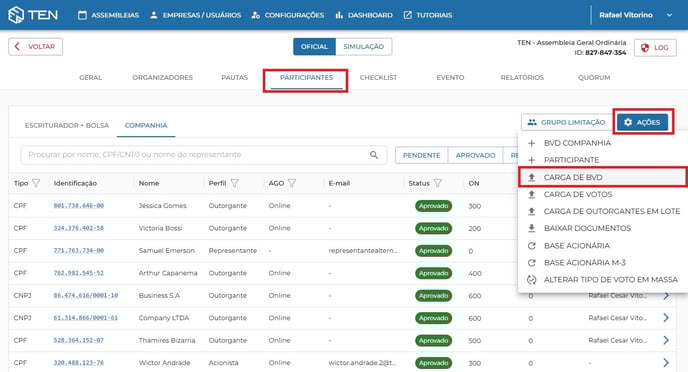Image resolution: width=688 pixels, height=372 pixels.
Task: Open the Log button
Action: click(655, 47)
